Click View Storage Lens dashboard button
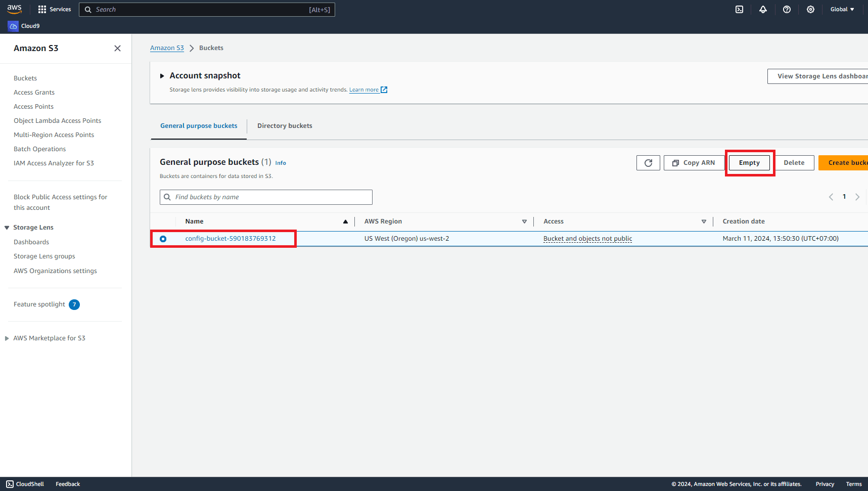Image resolution: width=868 pixels, height=491 pixels. coord(817,76)
